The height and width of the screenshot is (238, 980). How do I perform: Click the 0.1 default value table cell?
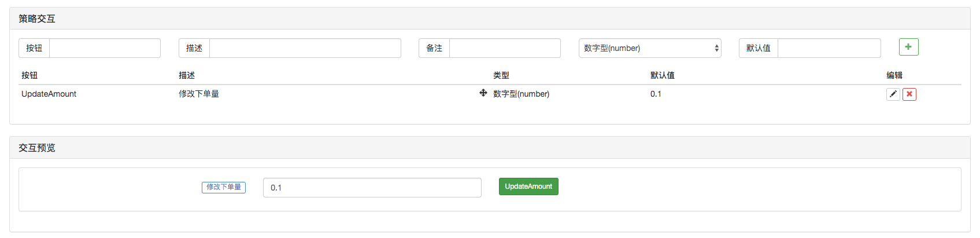coord(656,94)
